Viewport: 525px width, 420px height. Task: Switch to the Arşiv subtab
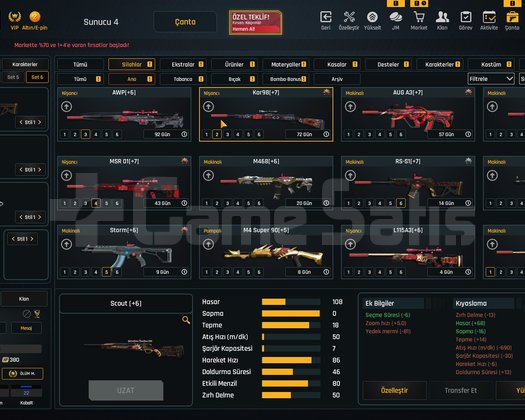click(338, 79)
